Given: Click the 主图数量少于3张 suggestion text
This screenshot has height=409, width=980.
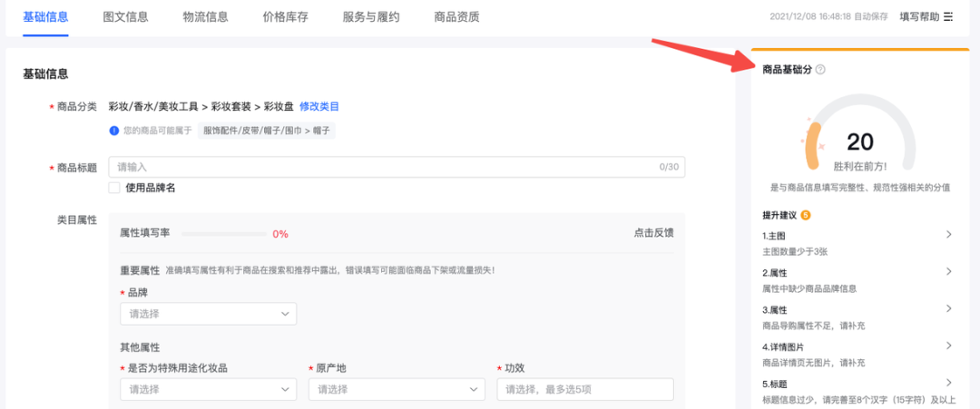Looking at the screenshot, I should pyautogui.click(x=796, y=251).
